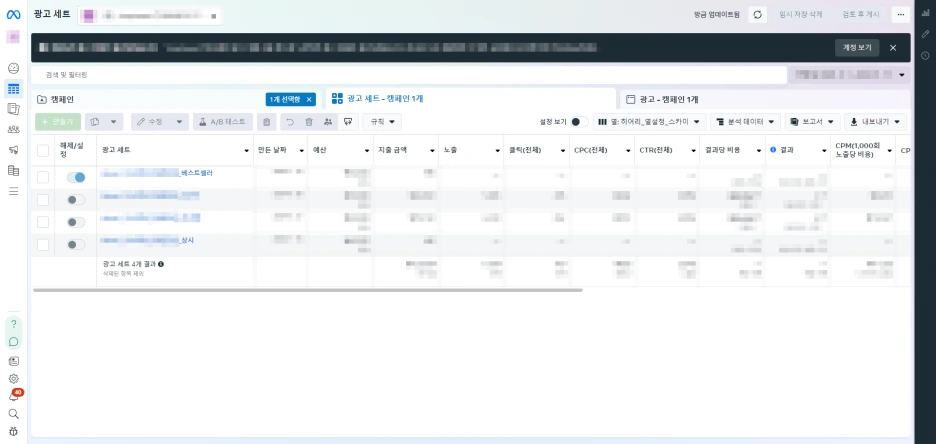Enable the third ad set toggle
Viewport: 936px width, 444px height.
(76, 222)
